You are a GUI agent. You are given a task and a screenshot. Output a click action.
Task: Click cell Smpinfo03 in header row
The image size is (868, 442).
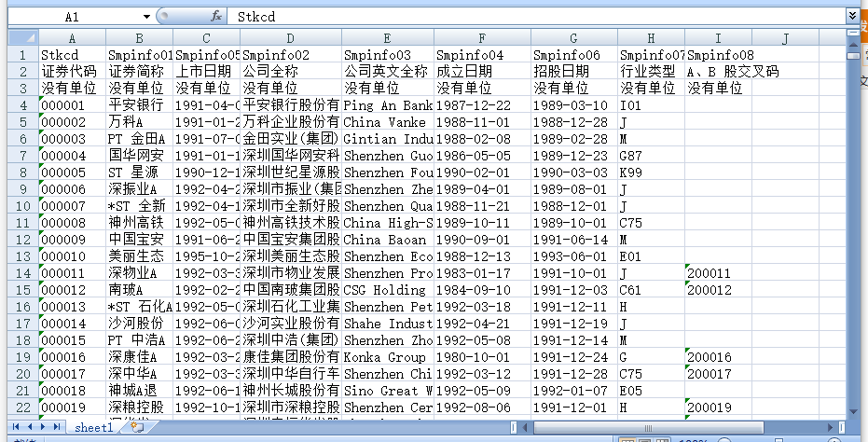[388, 55]
